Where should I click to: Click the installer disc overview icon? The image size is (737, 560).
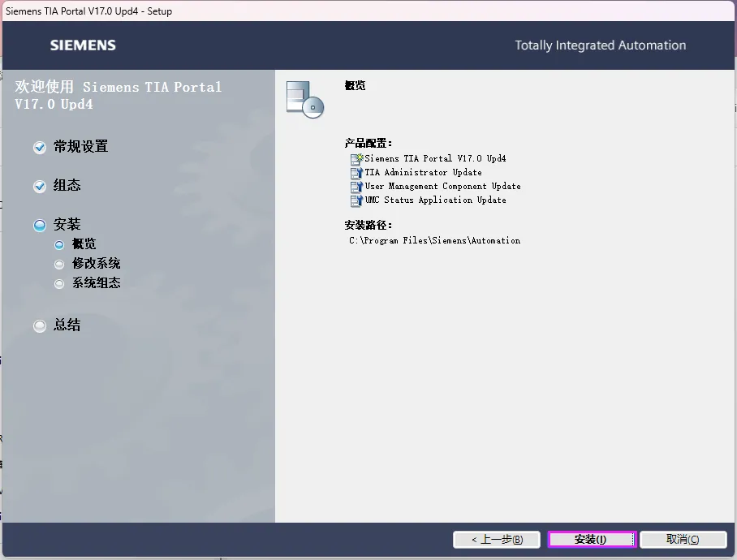coord(305,99)
